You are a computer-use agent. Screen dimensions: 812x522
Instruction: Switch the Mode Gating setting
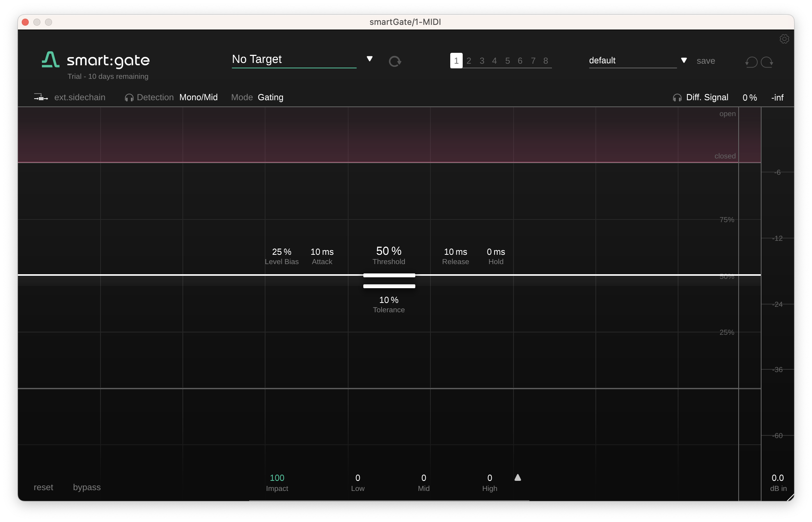point(270,97)
